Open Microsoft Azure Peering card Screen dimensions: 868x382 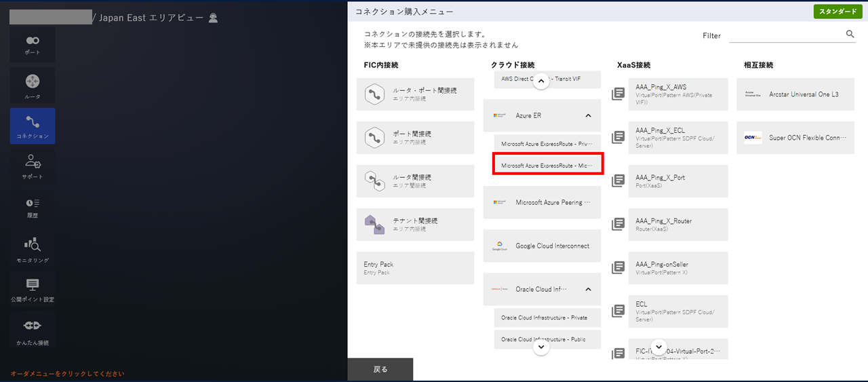click(x=542, y=202)
